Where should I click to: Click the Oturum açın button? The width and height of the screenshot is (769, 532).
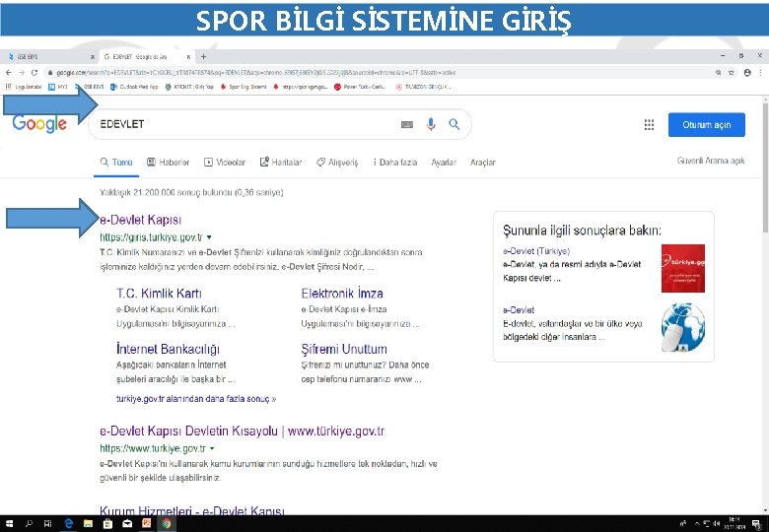707,125
